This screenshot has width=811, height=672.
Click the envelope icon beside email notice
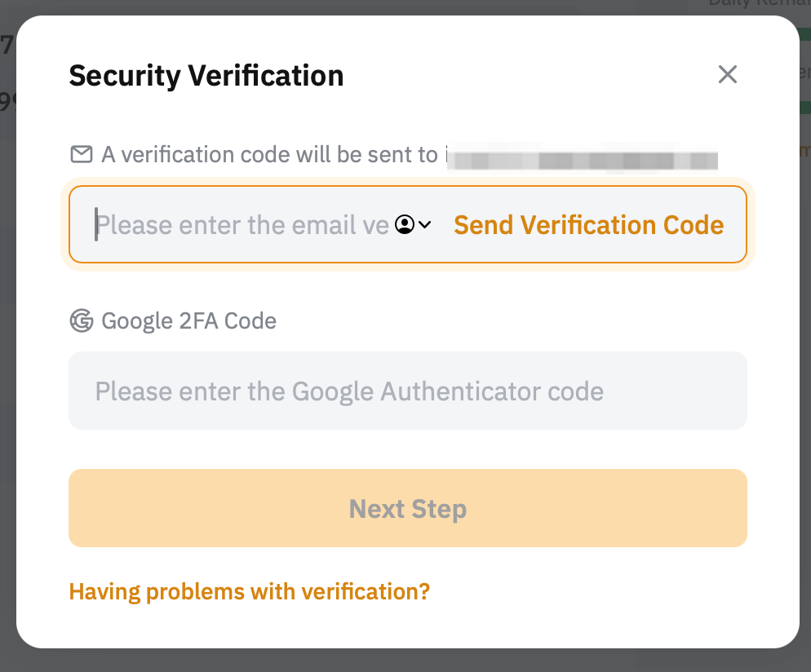(81, 154)
